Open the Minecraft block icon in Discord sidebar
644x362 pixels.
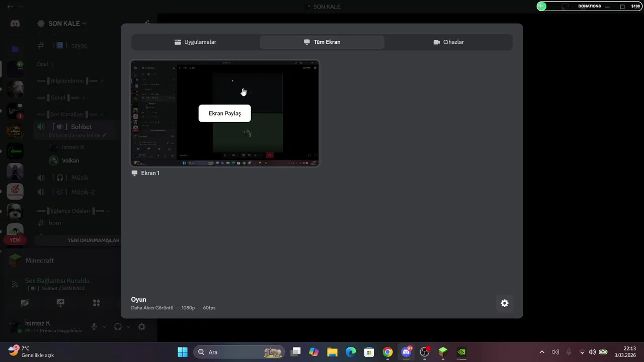pos(15,260)
